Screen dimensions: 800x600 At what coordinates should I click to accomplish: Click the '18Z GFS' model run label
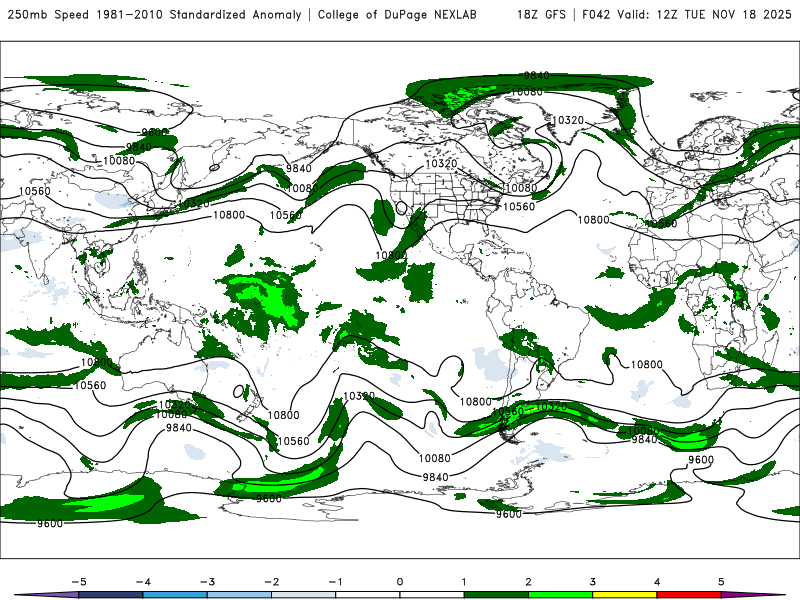[541, 14]
